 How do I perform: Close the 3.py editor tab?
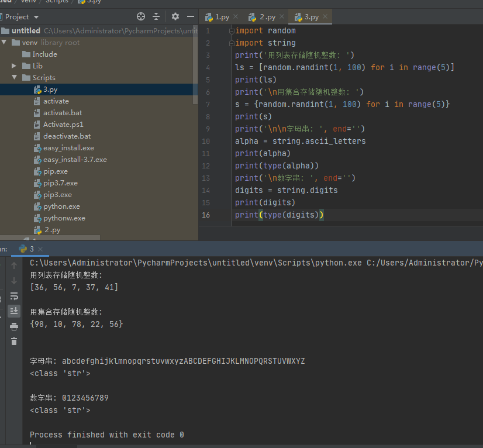point(325,17)
